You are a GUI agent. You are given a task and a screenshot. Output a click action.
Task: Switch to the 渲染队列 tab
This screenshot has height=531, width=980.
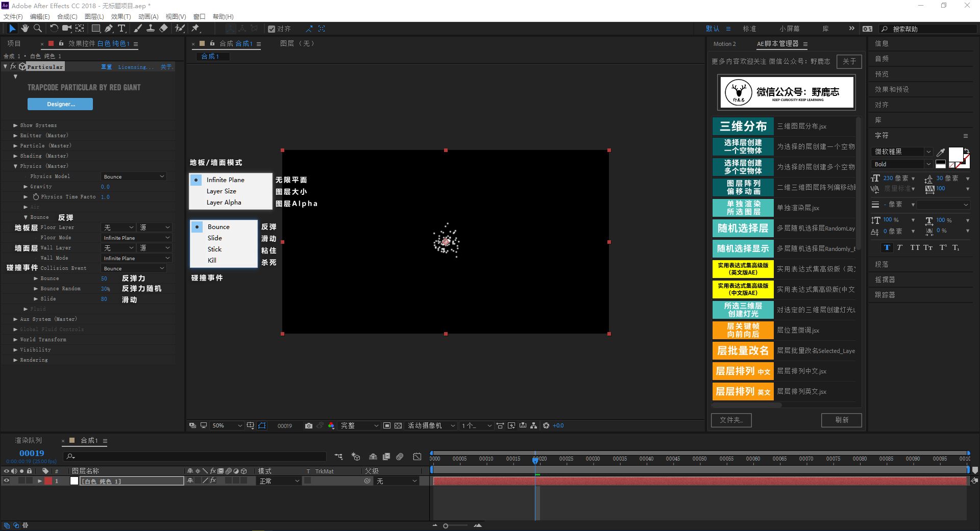29,440
